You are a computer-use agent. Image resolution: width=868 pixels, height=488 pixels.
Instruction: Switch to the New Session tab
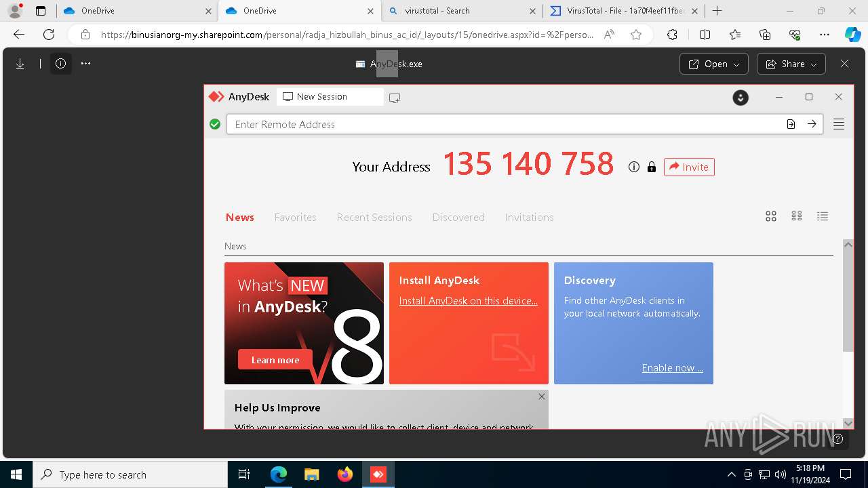[330, 97]
